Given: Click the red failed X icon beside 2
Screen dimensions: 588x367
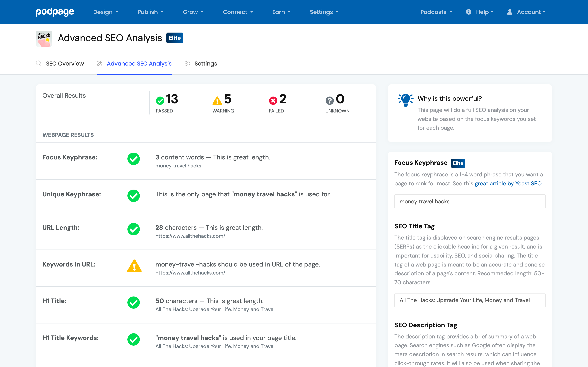Looking at the screenshot, I should click(273, 100).
